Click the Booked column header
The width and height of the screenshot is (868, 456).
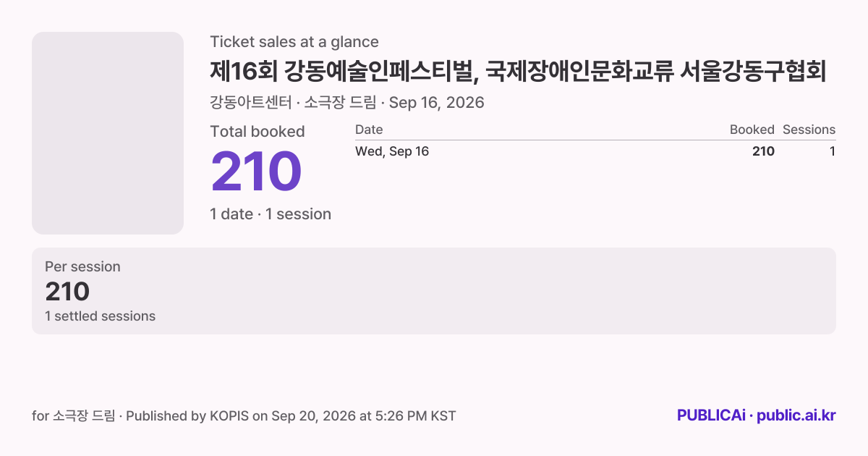752,130
